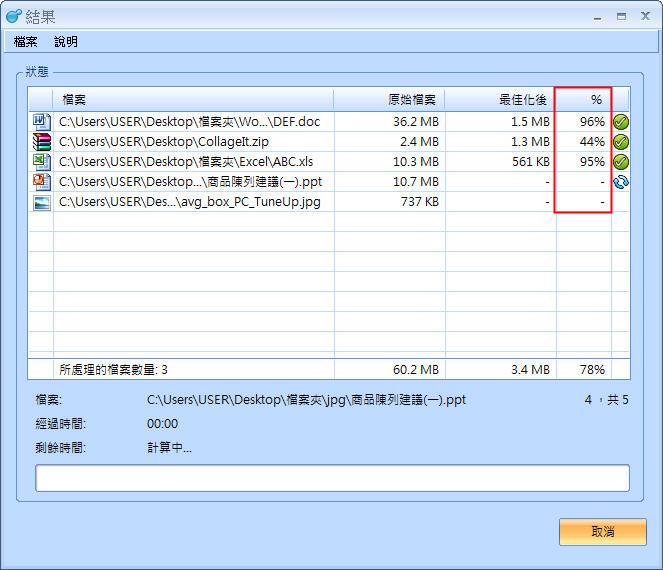Open the 說明 menu
The height and width of the screenshot is (570, 663).
click(x=66, y=42)
